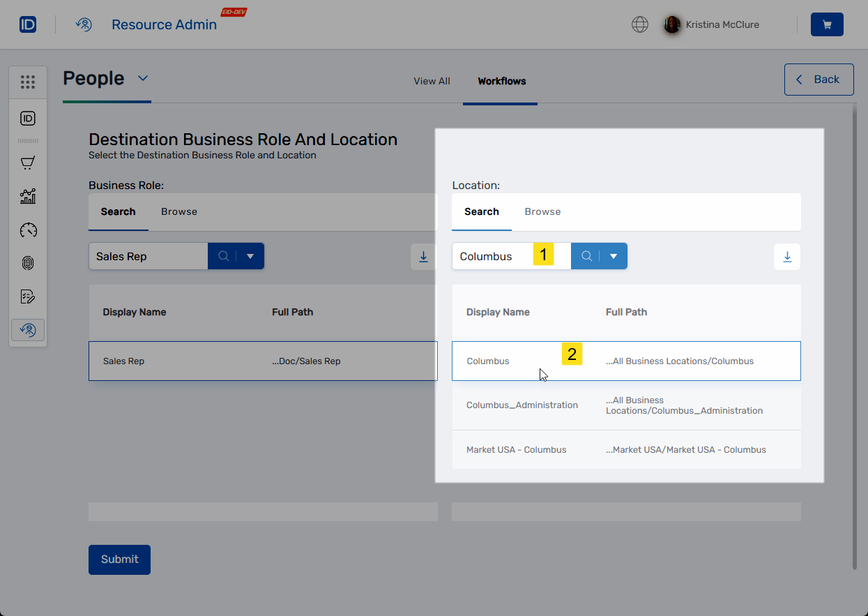
Task: Click the Back button
Action: pos(818,80)
